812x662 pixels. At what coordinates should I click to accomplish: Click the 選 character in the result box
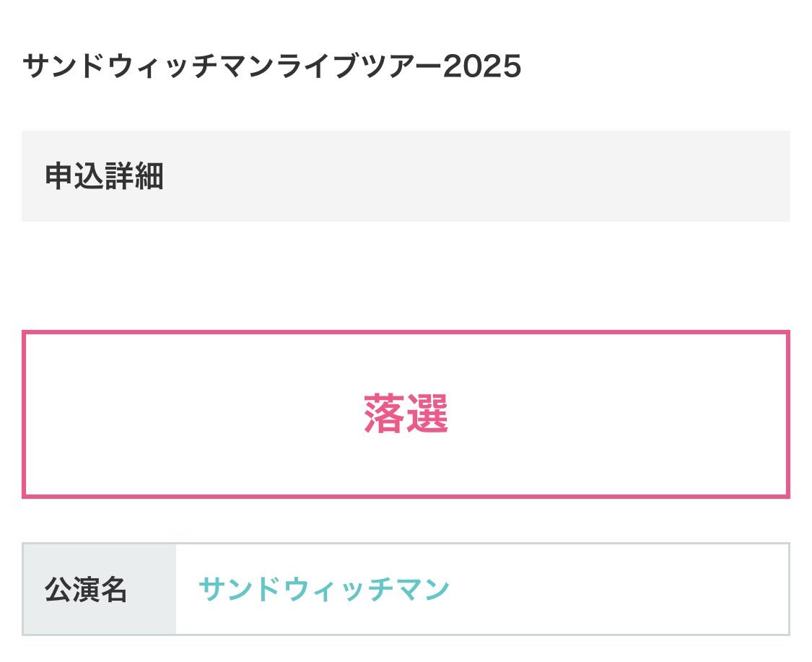427,414
